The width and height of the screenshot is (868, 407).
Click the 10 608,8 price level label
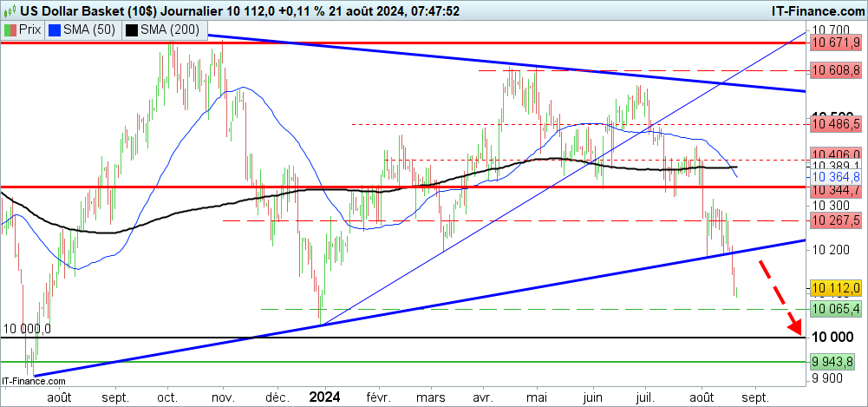pos(836,70)
